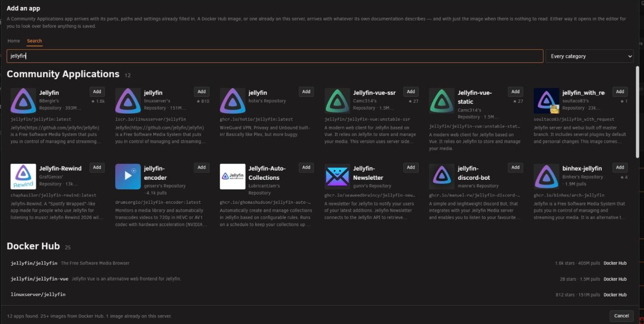
Task: Open the Jellyfin-Rewind logo icon
Action: pos(23,176)
